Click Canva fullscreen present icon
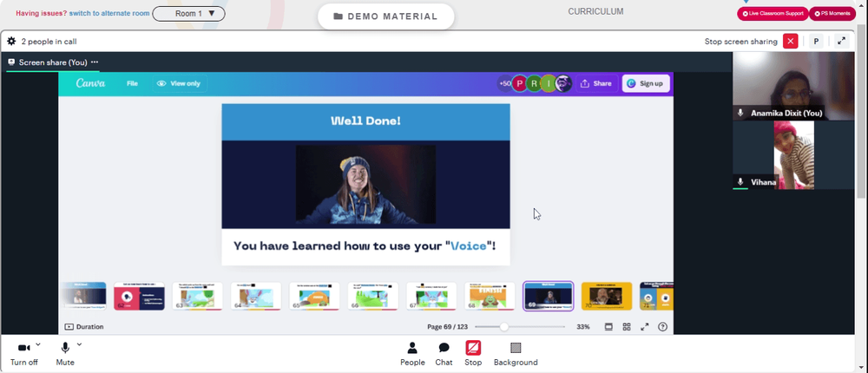This screenshot has width=868, height=373. click(x=644, y=327)
